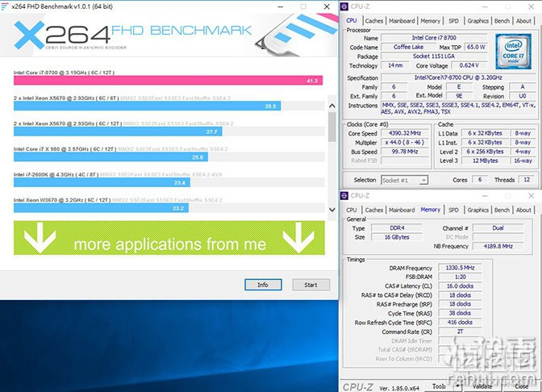Click the Xeon W3670 23.2 result bar
Screen dimensions: 542x392
point(101,208)
